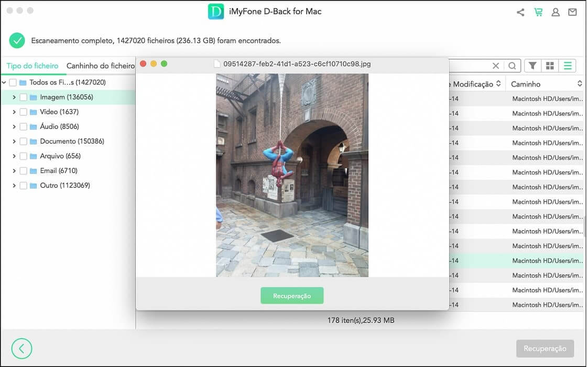Expand the Imagem category

(14, 98)
